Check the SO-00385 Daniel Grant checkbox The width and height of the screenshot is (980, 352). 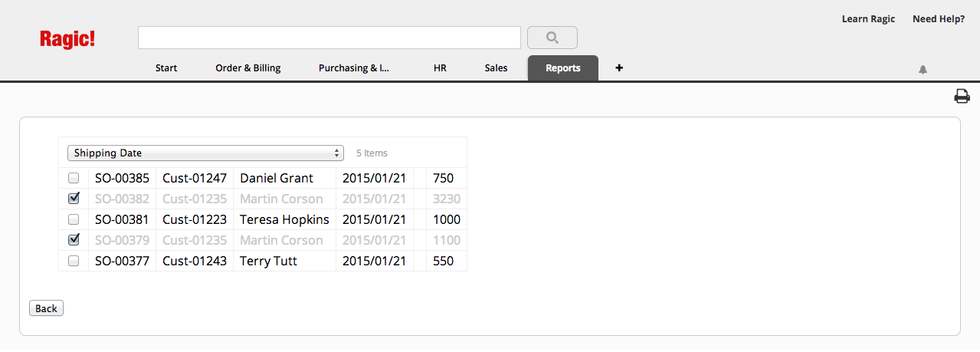click(74, 178)
